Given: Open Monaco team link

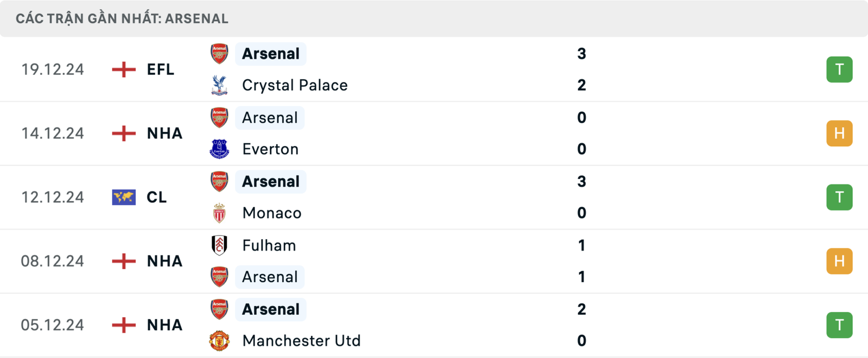Looking at the screenshot, I should coord(272,213).
